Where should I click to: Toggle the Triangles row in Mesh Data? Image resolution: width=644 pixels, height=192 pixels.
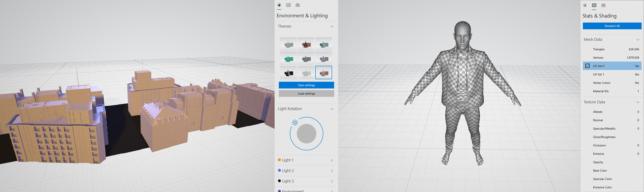[612, 49]
